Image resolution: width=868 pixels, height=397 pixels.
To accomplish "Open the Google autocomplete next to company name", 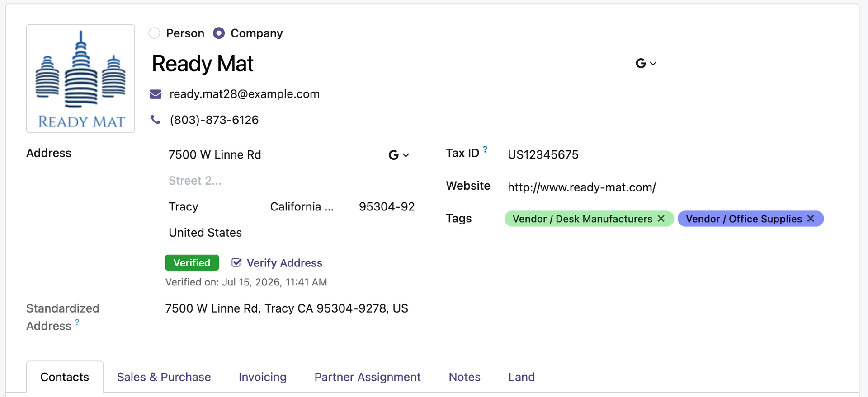I will [646, 64].
